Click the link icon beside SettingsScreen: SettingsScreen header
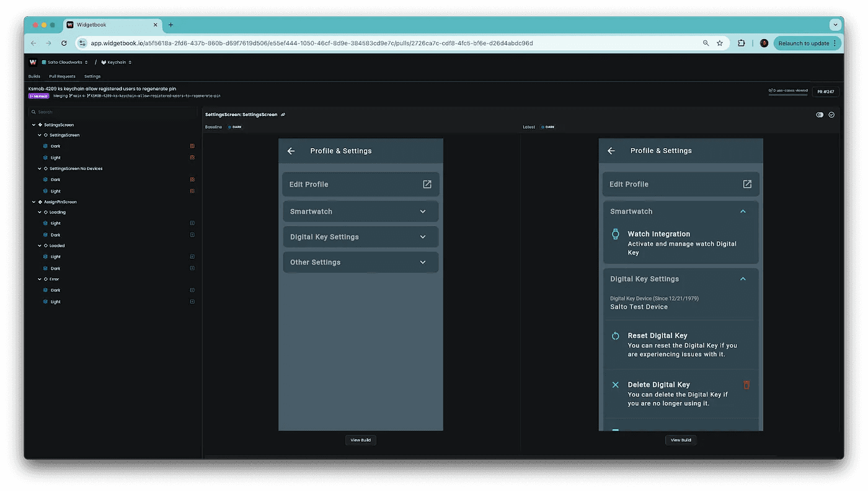The image size is (868, 491). [283, 115]
